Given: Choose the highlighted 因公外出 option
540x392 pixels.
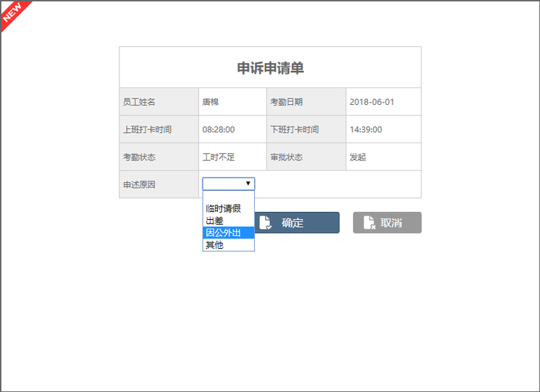Looking at the screenshot, I should 228,233.
